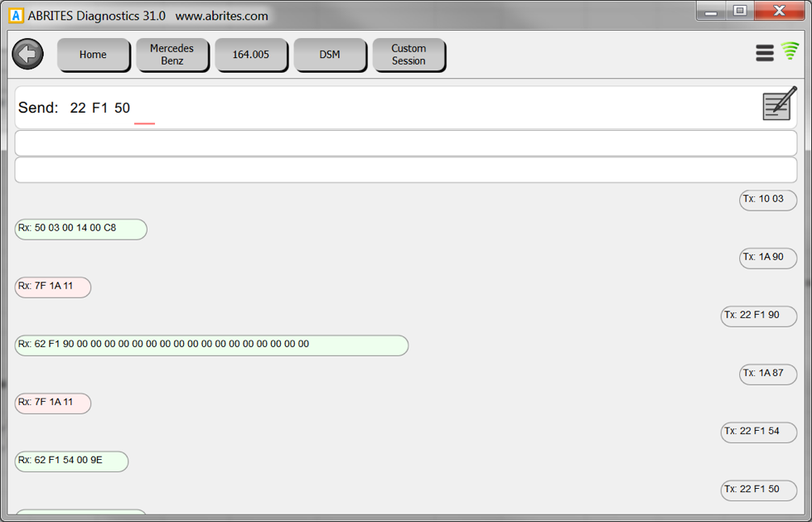Click the first Rx: 7F 1A 11 error response
Screen dimensions: 812x522
point(53,287)
